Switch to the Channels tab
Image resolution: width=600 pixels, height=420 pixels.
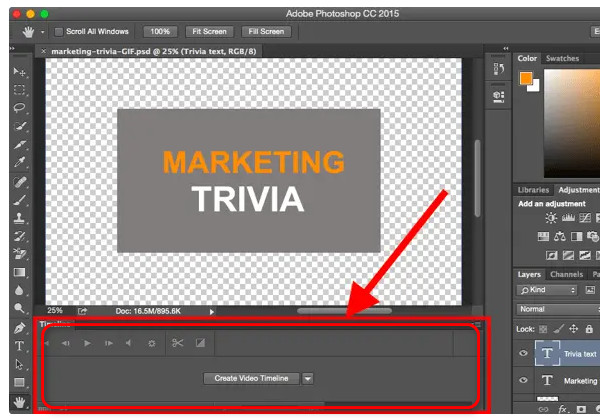pos(567,274)
